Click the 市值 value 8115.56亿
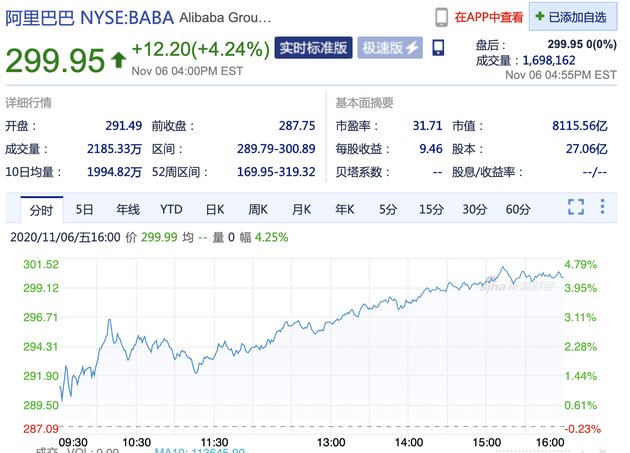Screen dimensions: 630x453 point(580,126)
